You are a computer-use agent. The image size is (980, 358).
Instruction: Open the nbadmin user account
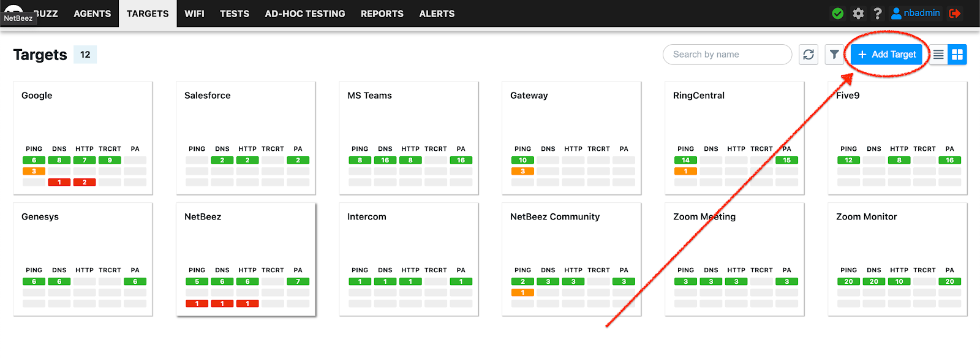[x=915, y=13]
